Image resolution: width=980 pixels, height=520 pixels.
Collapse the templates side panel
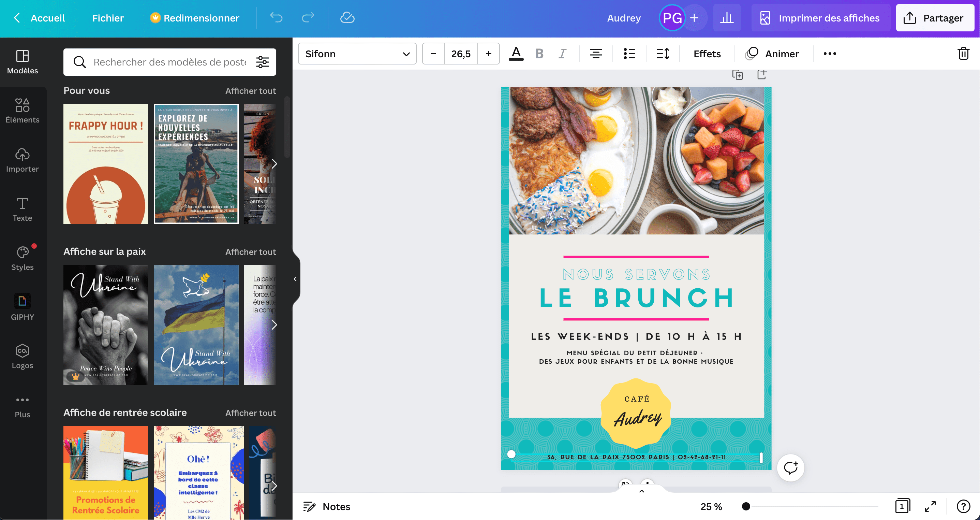(x=295, y=279)
